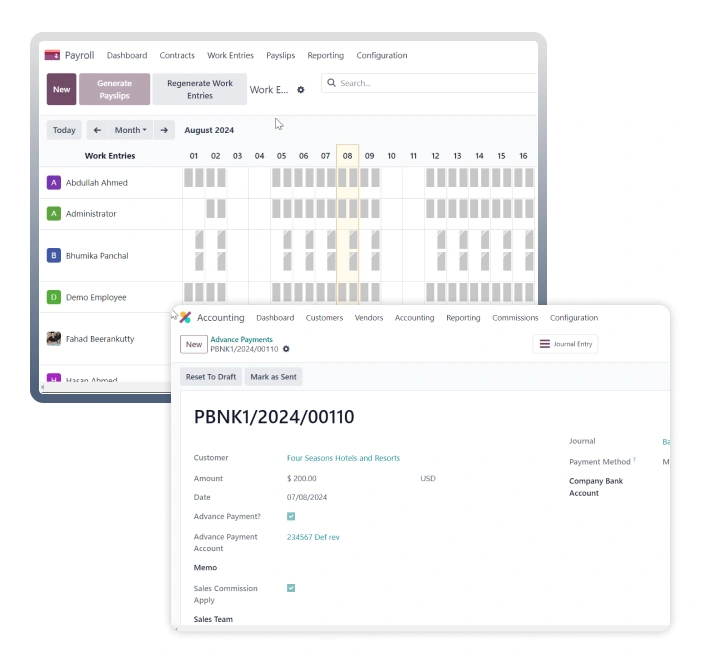702x654 pixels.
Task: Click Mark as Sent button
Action: [273, 376]
